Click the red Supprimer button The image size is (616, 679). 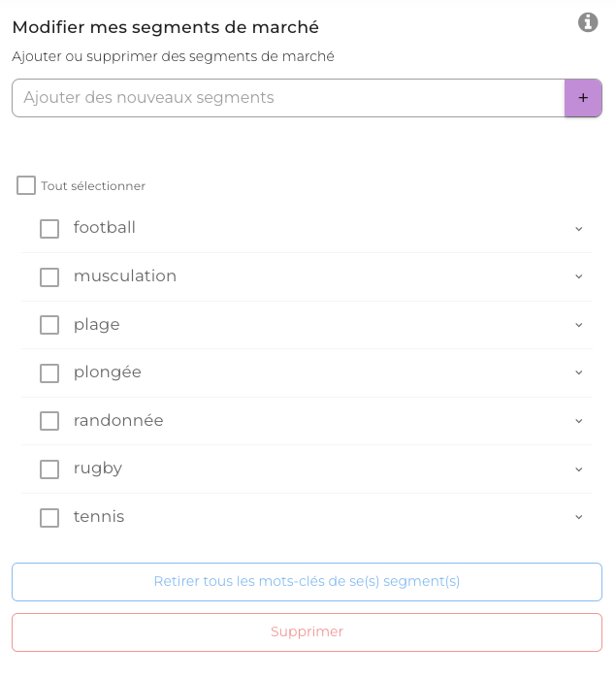[307, 632]
